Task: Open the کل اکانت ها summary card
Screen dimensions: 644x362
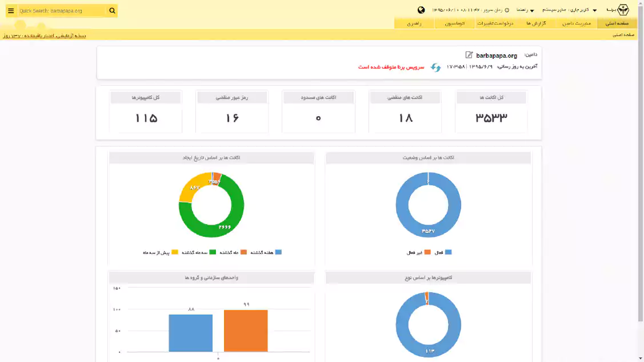Action: coord(491,112)
